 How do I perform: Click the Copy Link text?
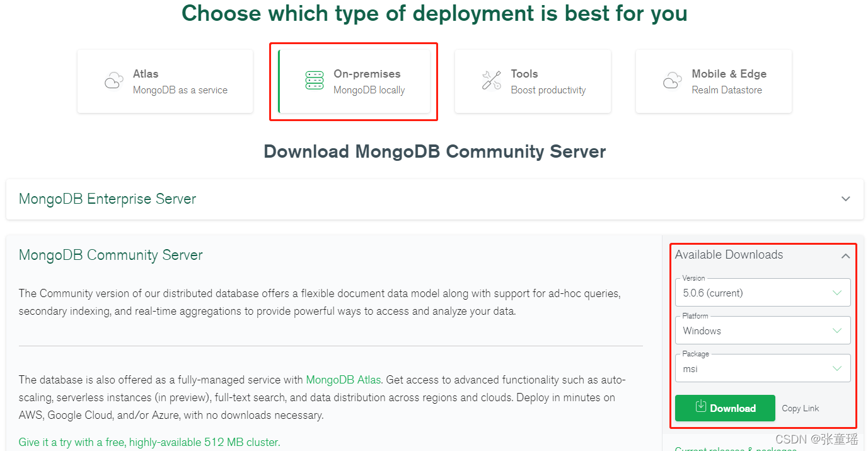coord(800,408)
